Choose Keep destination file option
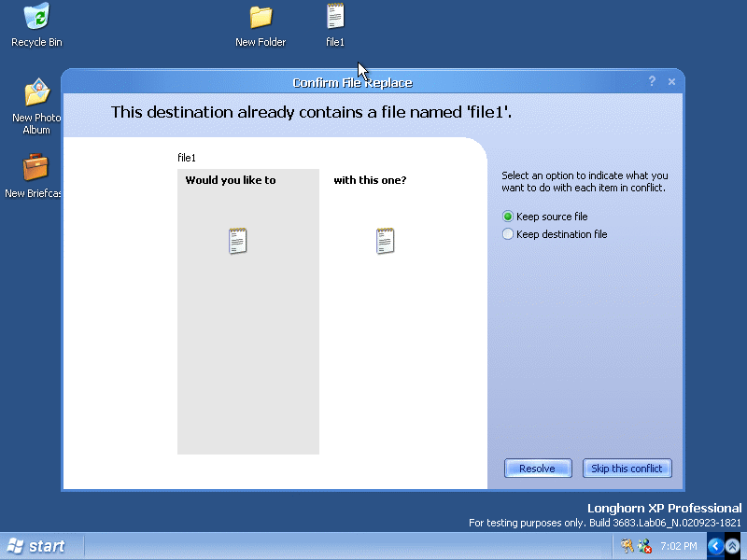 [555, 234]
